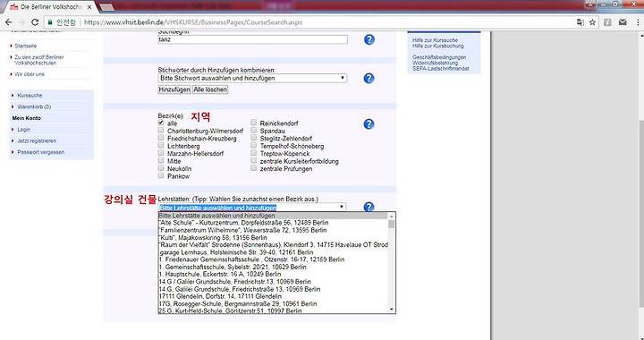
Task: Check the Pankow checkbox
Action: point(161,175)
